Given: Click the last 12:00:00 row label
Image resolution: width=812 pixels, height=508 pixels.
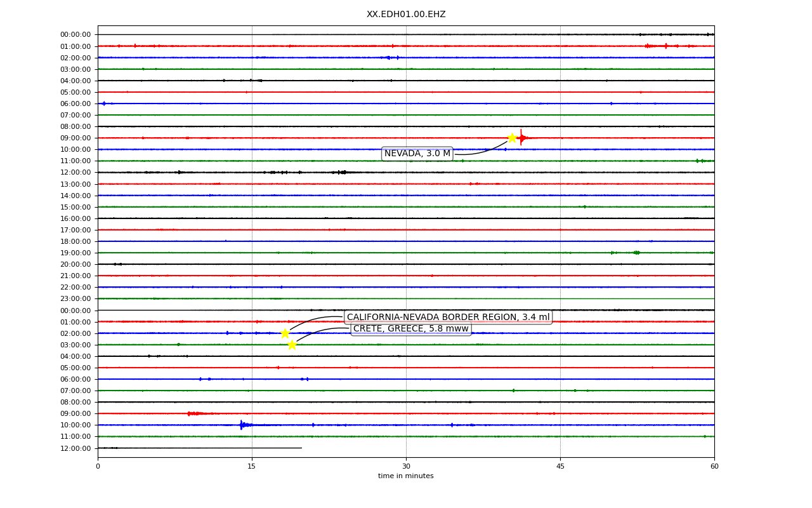Looking at the screenshot, I should pyautogui.click(x=75, y=448).
